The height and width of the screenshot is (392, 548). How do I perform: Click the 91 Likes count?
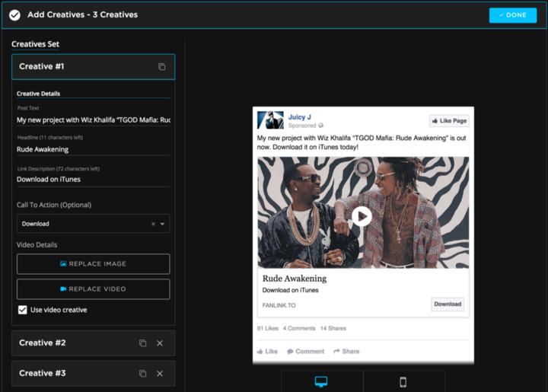[x=268, y=328]
